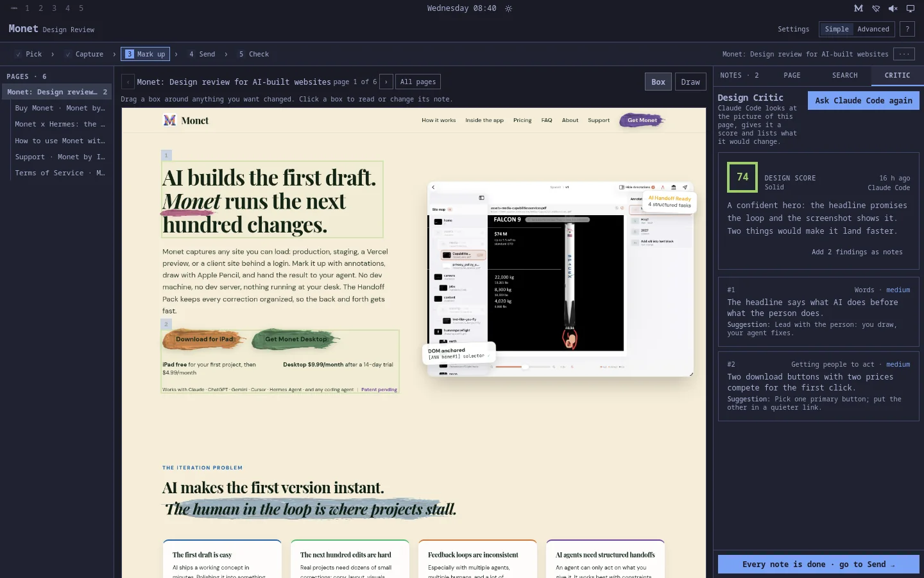Image resolution: width=924 pixels, height=578 pixels.
Task: Go to step 5 Check
Action: coord(253,54)
